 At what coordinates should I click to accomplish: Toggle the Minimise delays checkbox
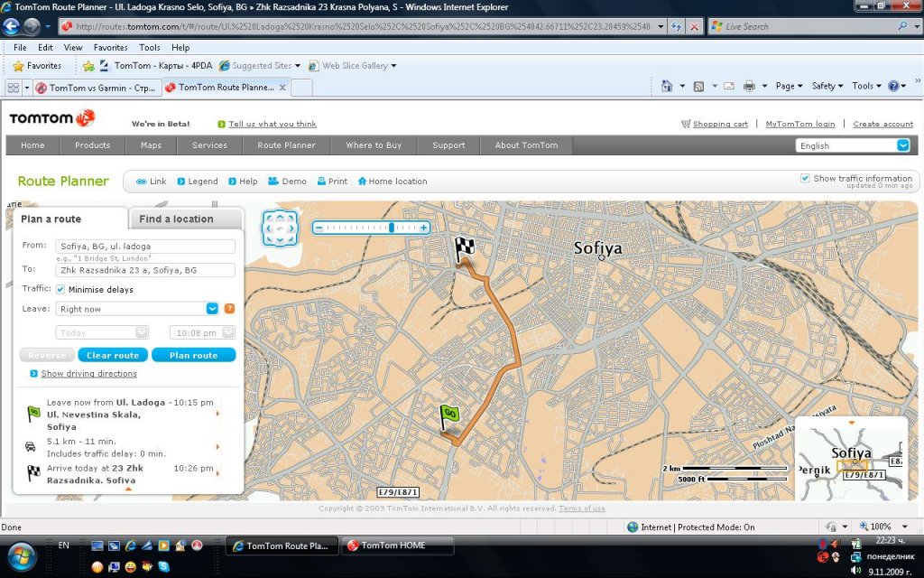[60, 290]
